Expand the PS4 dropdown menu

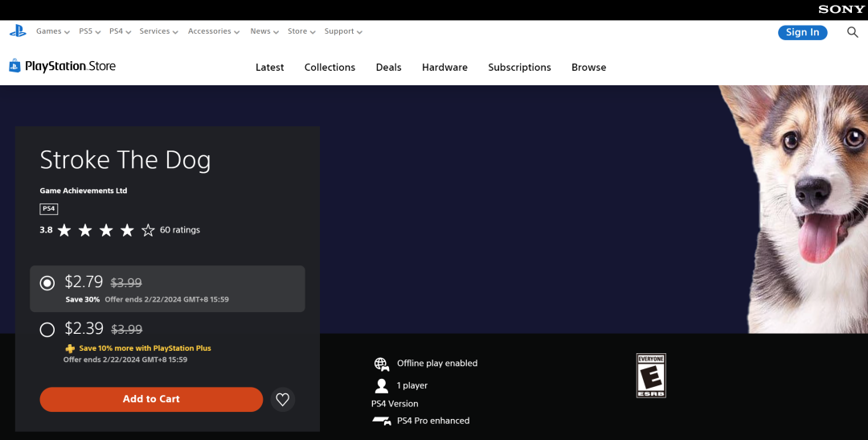(x=120, y=31)
